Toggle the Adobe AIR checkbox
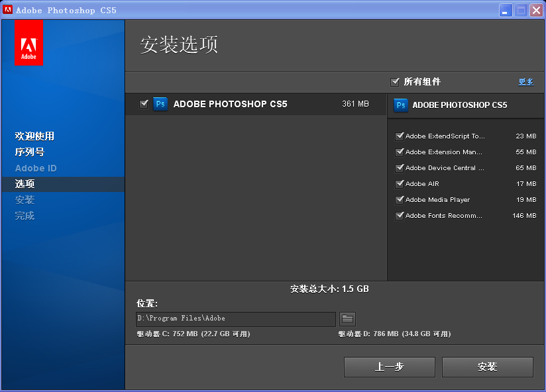Viewport: 546px width, 392px height. 400,183
